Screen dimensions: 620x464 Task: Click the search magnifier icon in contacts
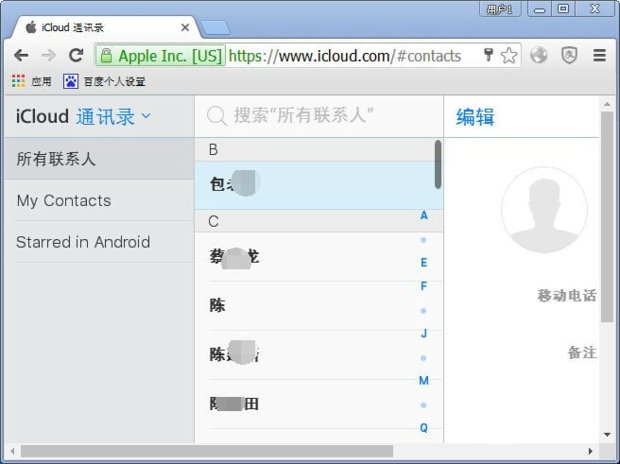coord(217,116)
